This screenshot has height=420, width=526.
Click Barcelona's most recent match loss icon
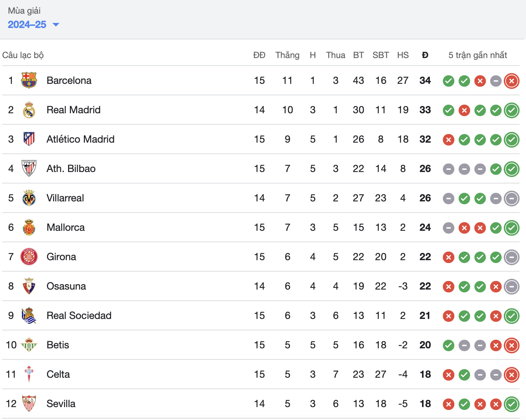[x=511, y=81]
